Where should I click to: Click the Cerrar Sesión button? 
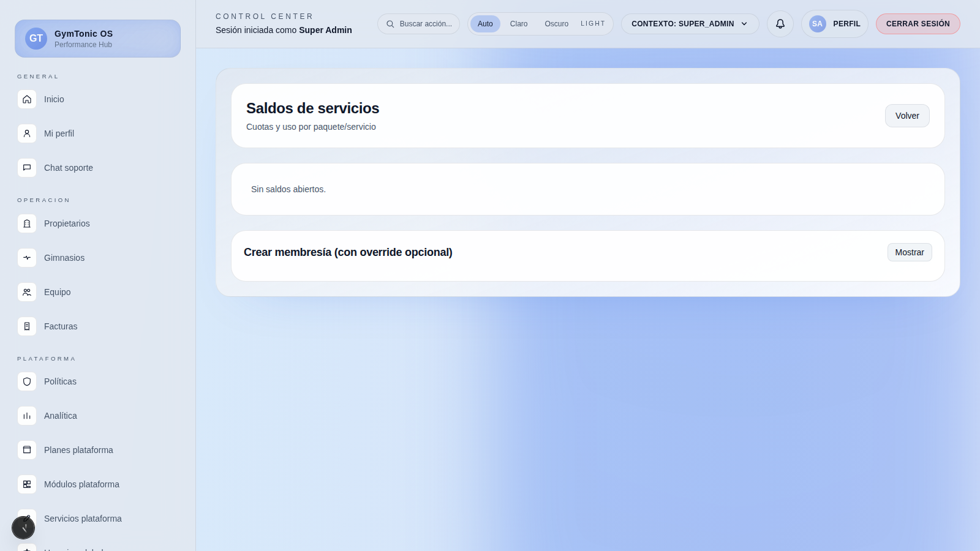918,24
